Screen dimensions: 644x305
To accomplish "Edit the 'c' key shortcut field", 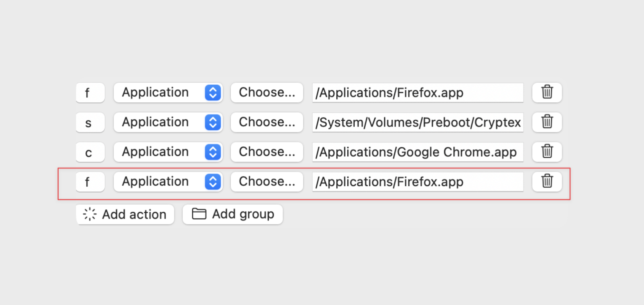I will pos(90,152).
